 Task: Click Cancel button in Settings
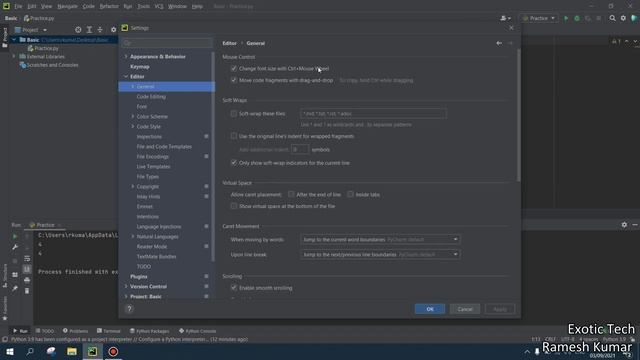[465, 309]
